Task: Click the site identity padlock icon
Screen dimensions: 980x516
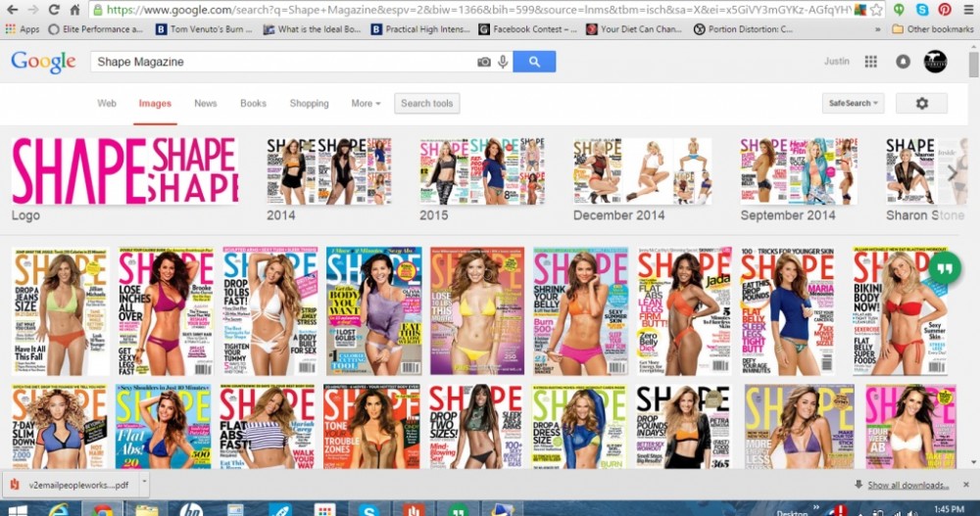Action: point(97,10)
